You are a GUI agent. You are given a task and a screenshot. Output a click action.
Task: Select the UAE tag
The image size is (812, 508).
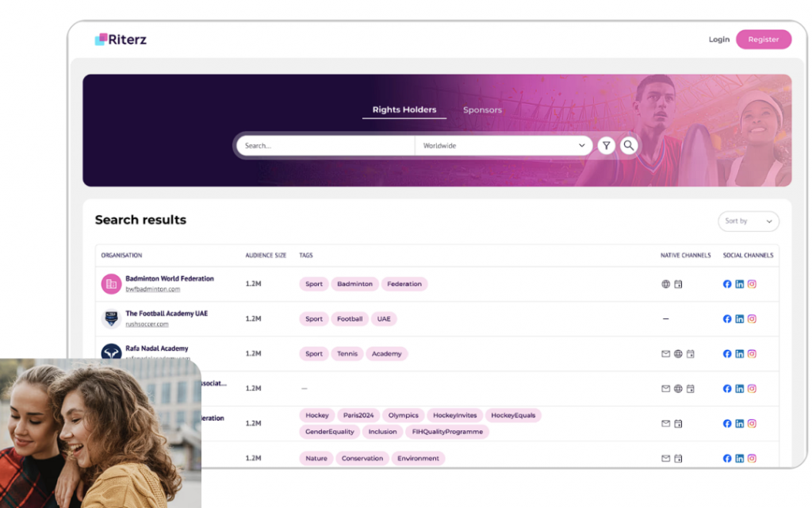384,319
